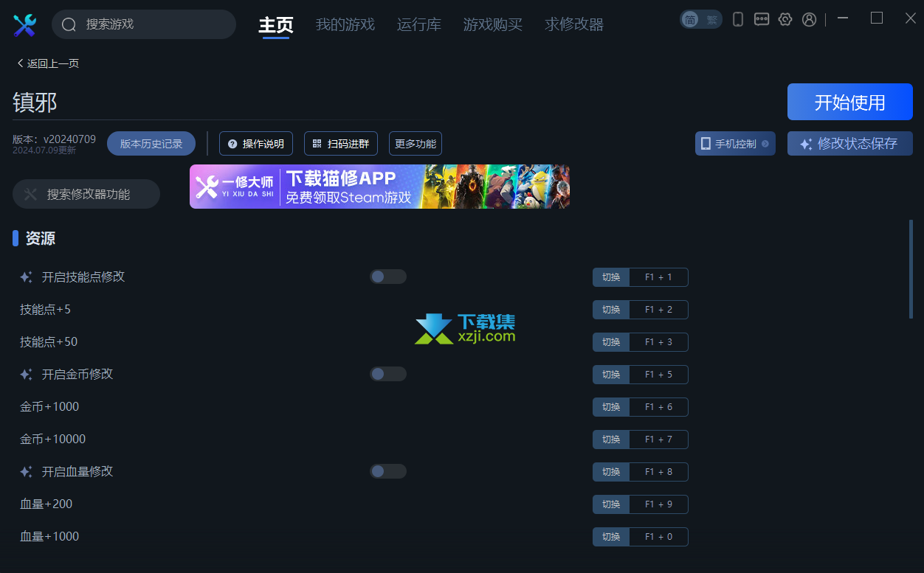Image resolution: width=924 pixels, height=573 pixels.
Task: Expand the 更多功能 options
Action: 416,144
